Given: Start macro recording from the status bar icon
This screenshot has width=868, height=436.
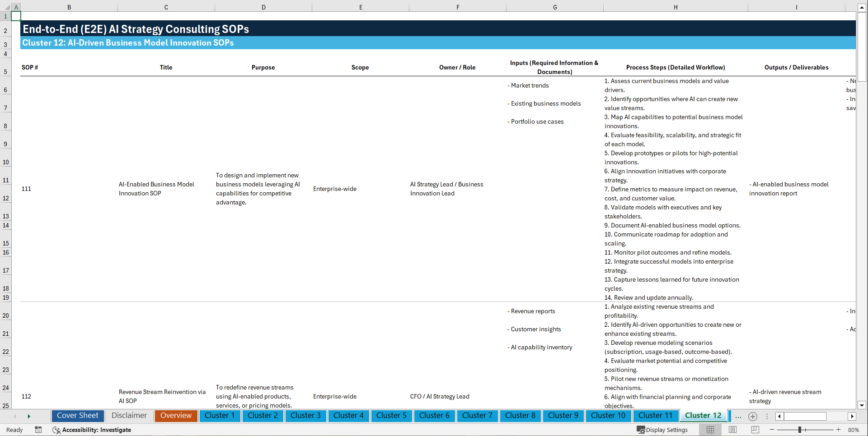Looking at the screenshot, I should [x=38, y=430].
